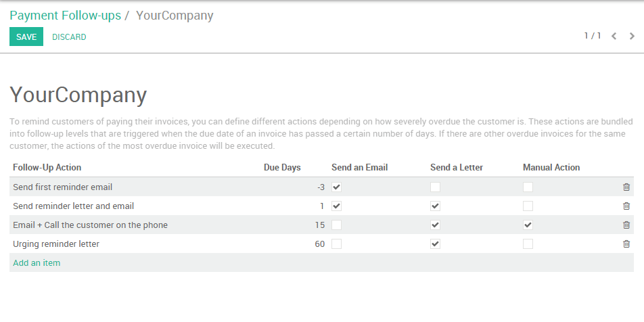This screenshot has height=322, width=644.
Task: Delete 'Send reminder letter and email' row
Action: (626, 206)
